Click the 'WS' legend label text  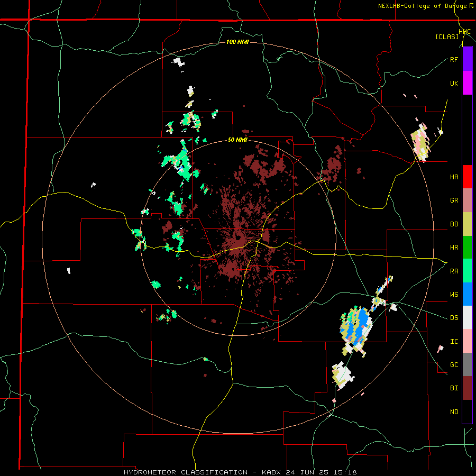(x=454, y=295)
